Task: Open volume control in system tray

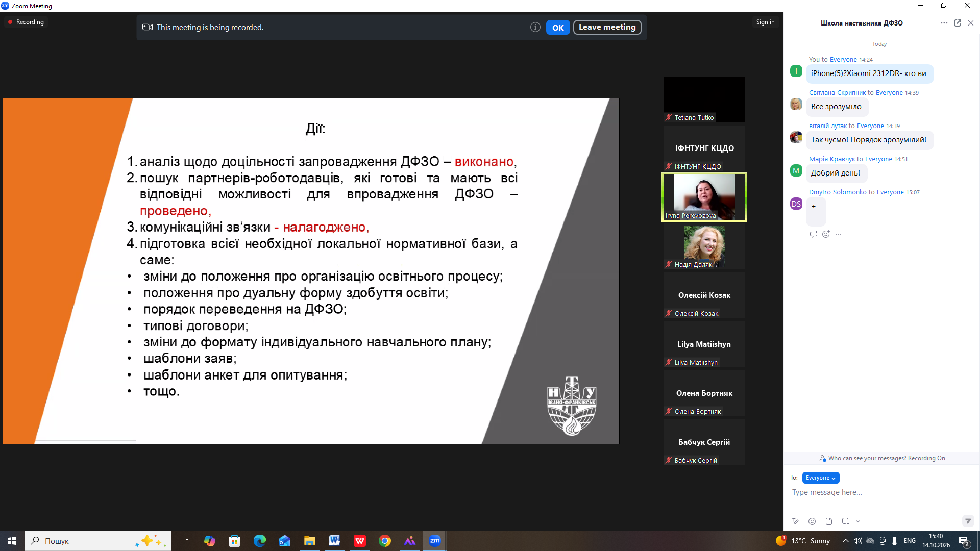Action: (x=858, y=541)
